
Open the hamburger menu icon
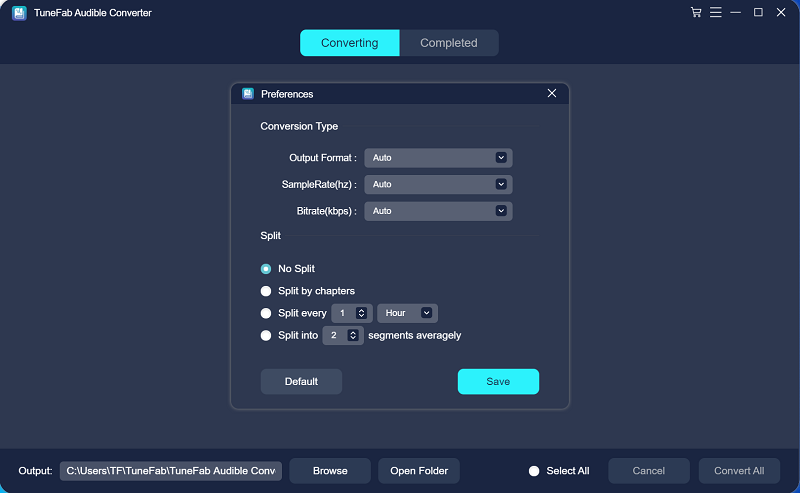[x=715, y=12]
